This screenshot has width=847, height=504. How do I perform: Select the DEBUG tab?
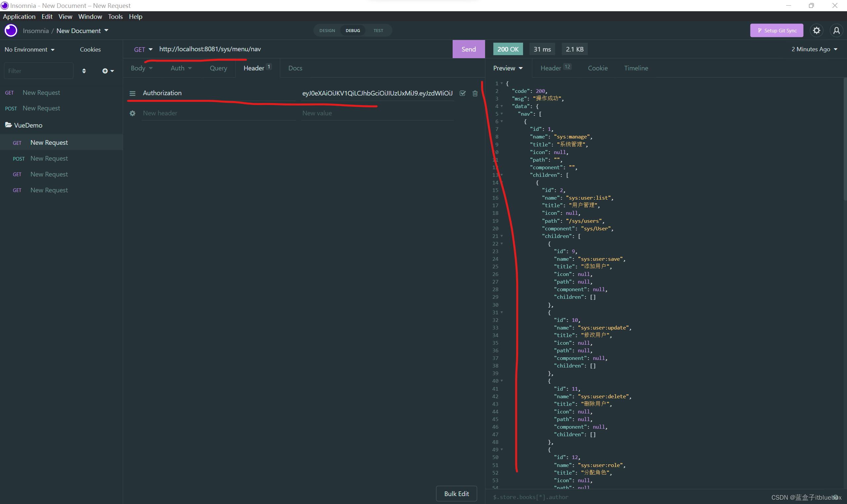(352, 31)
